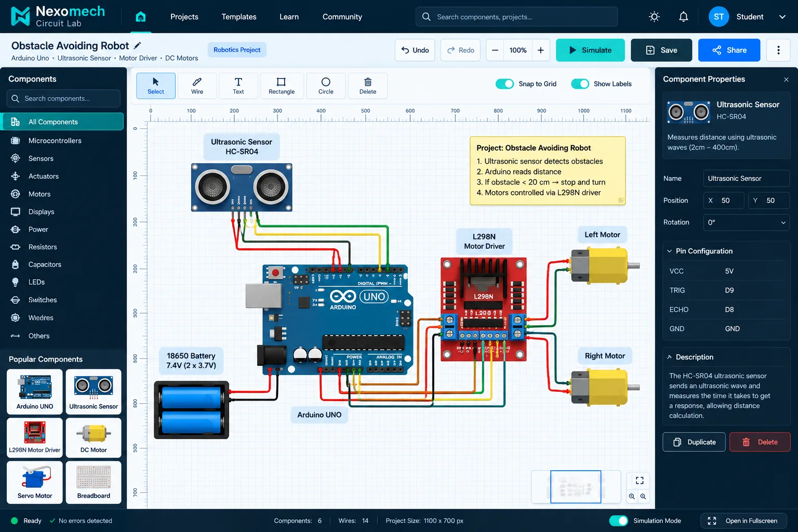This screenshot has width=798, height=532.
Task: Click the fit-to-screen icon near minimap
Action: click(x=640, y=481)
